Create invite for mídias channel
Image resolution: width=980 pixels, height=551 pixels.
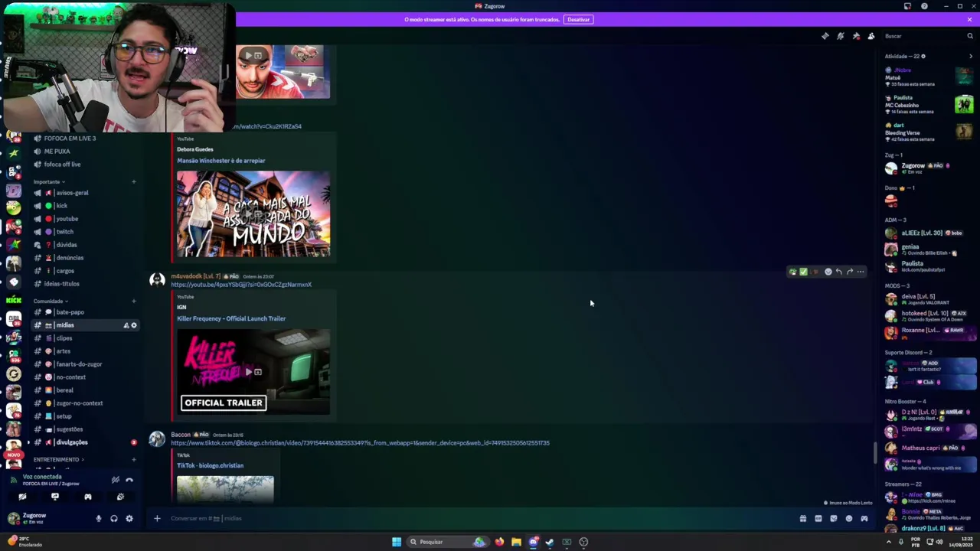[126, 325]
